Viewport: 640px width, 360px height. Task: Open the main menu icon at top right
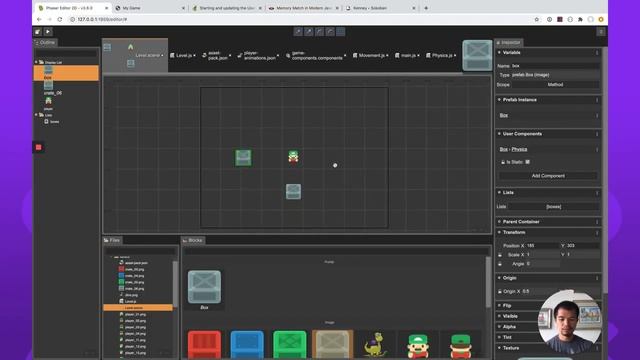pos(601,32)
